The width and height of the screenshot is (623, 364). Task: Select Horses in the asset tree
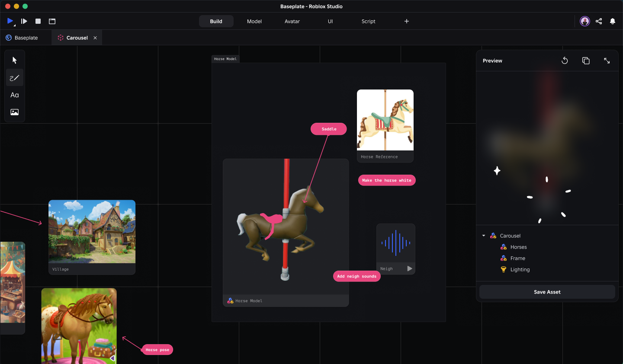(518, 247)
